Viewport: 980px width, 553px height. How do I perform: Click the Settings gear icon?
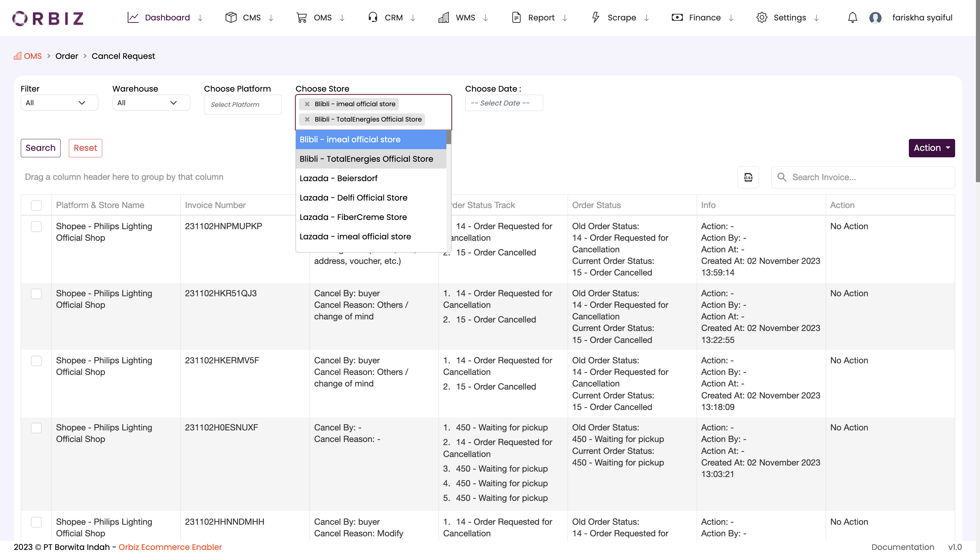point(762,17)
